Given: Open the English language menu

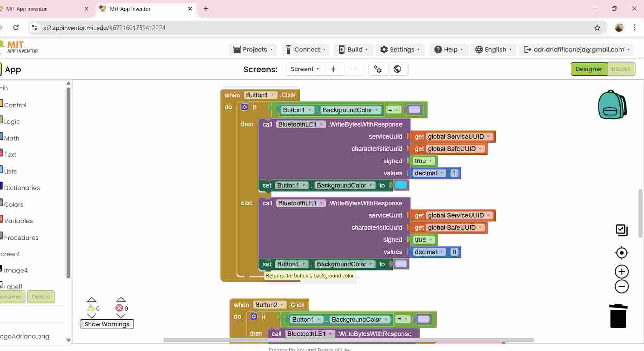Looking at the screenshot, I should (493, 49).
